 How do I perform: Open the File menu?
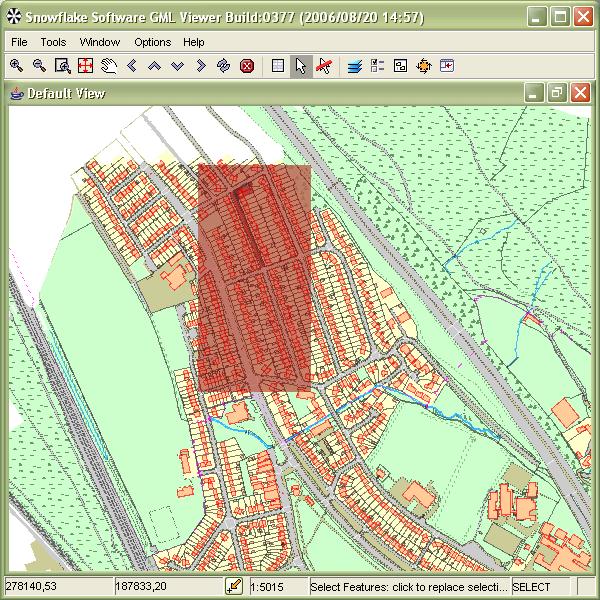click(20, 42)
